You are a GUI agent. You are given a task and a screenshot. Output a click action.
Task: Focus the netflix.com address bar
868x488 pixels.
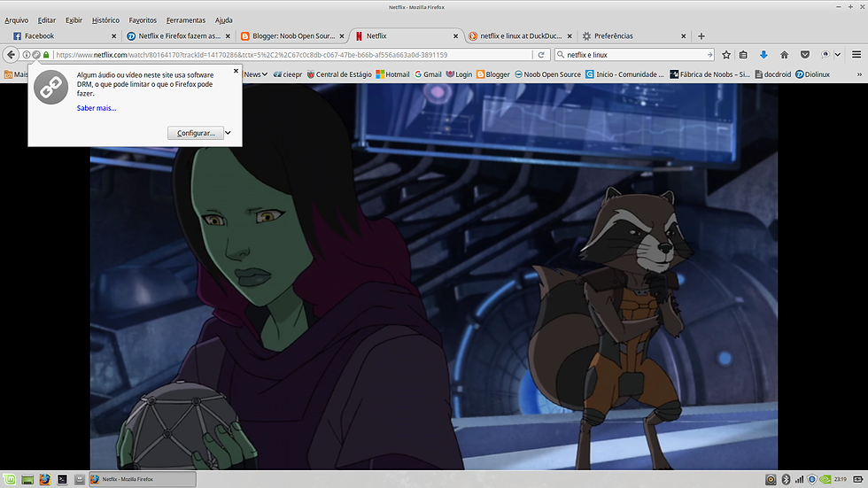pyautogui.click(x=292, y=55)
